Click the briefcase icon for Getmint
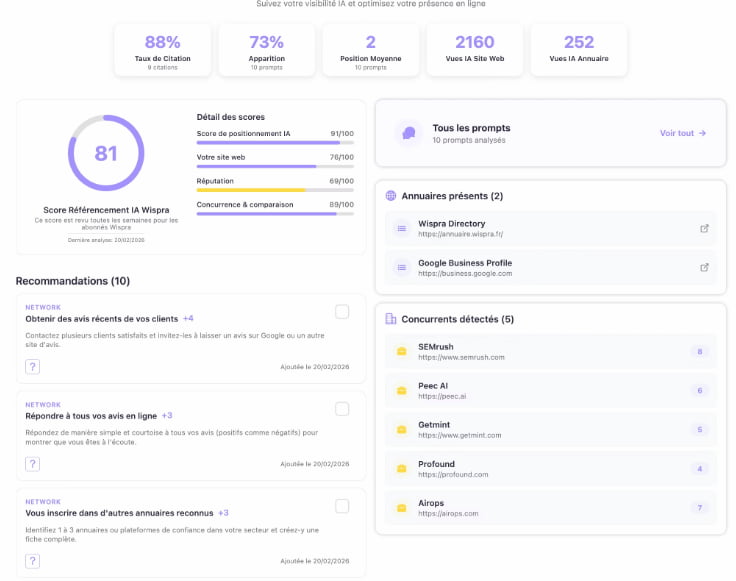 coord(402,429)
